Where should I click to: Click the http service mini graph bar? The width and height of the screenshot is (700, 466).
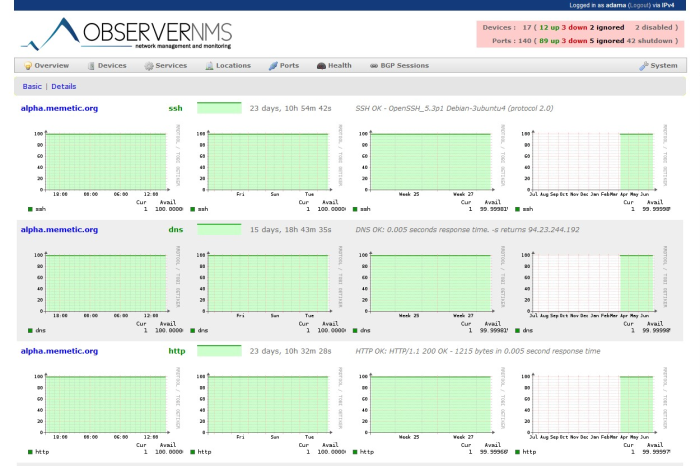coord(219,351)
